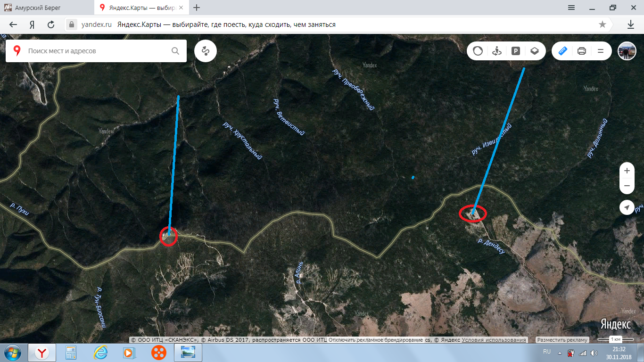Open the orange film reel app
The height and width of the screenshot is (362, 644).
click(159, 353)
